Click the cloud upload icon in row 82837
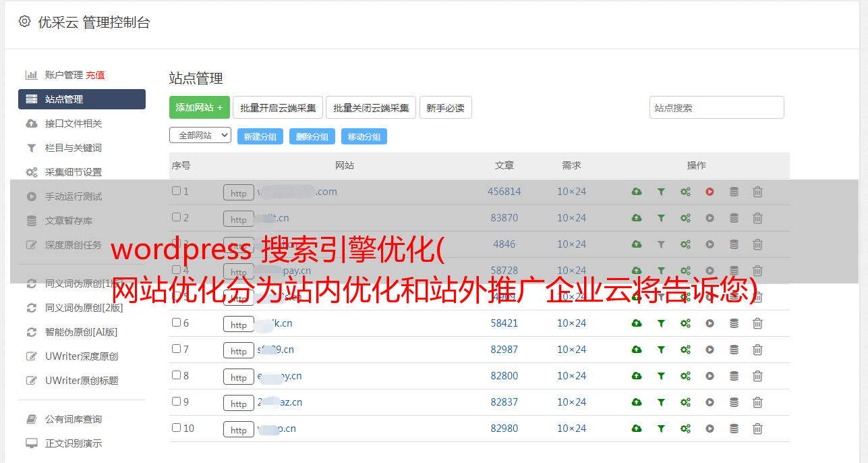 coord(637,402)
